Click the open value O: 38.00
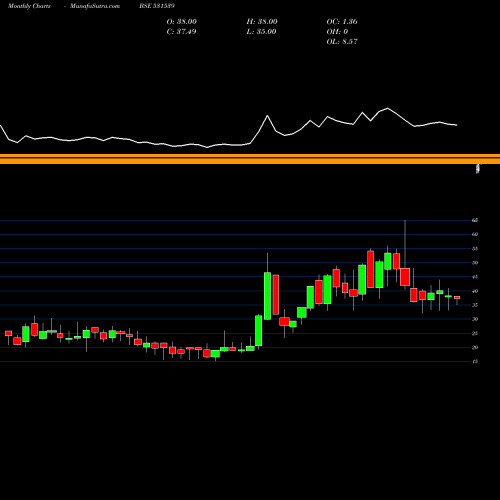The image size is (500, 500). [x=182, y=22]
